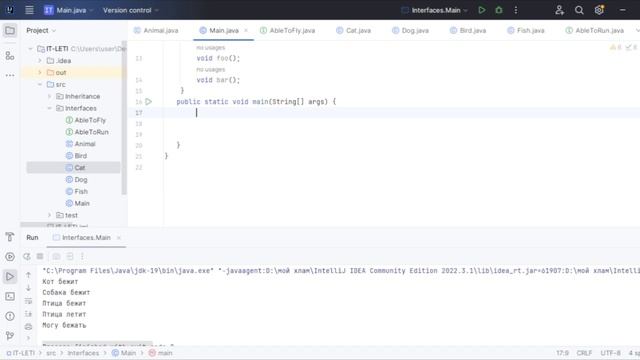The height and width of the screenshot is (360, 640).
Task: Open CRLF line separator selector
Action: (584, 353)
